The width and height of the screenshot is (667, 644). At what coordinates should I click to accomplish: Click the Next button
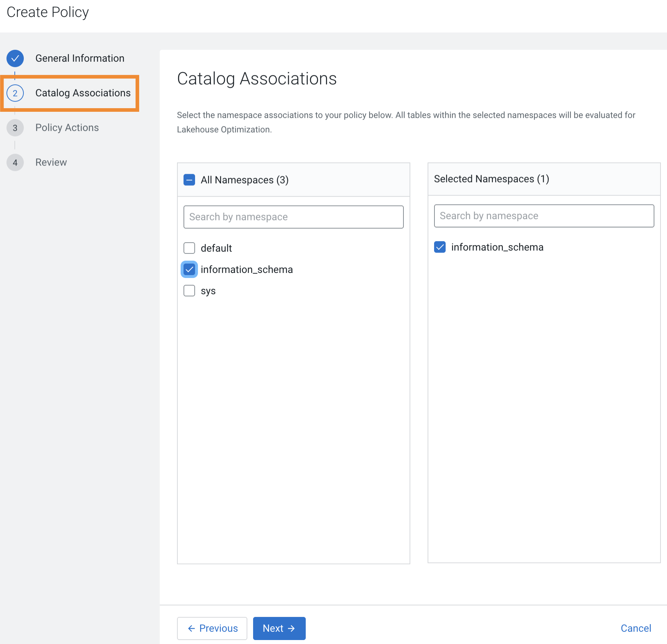coord(279,628)
